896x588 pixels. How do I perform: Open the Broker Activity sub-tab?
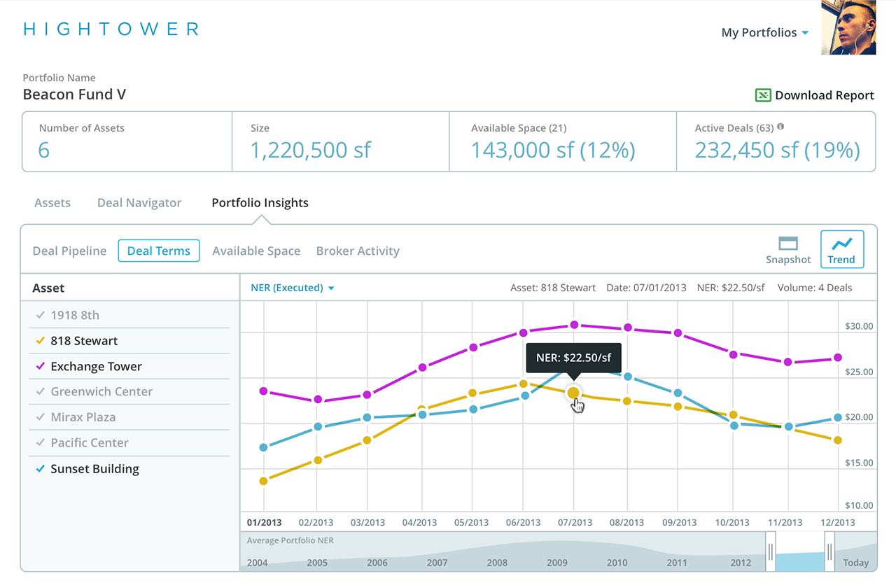pos(358,251)
